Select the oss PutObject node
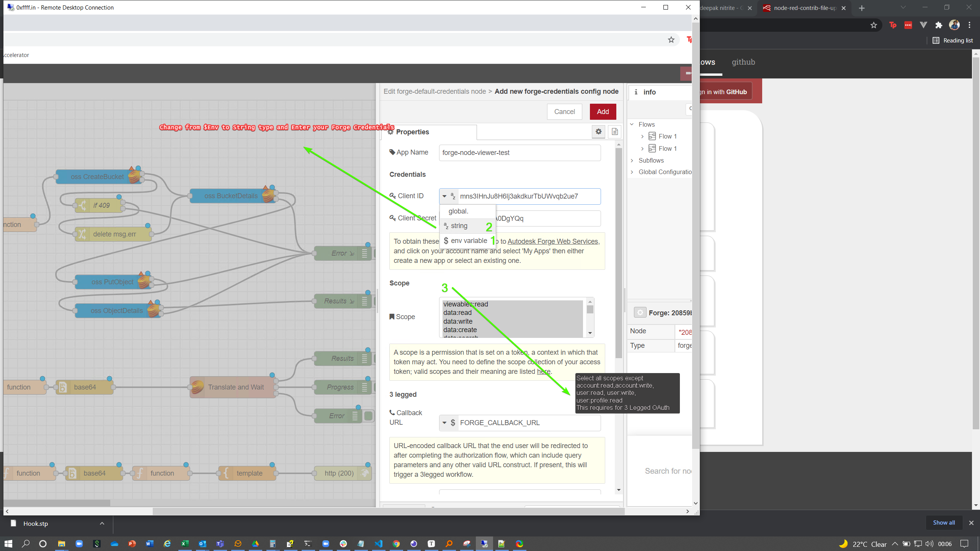The image size is (980, 551). [114, 282]
